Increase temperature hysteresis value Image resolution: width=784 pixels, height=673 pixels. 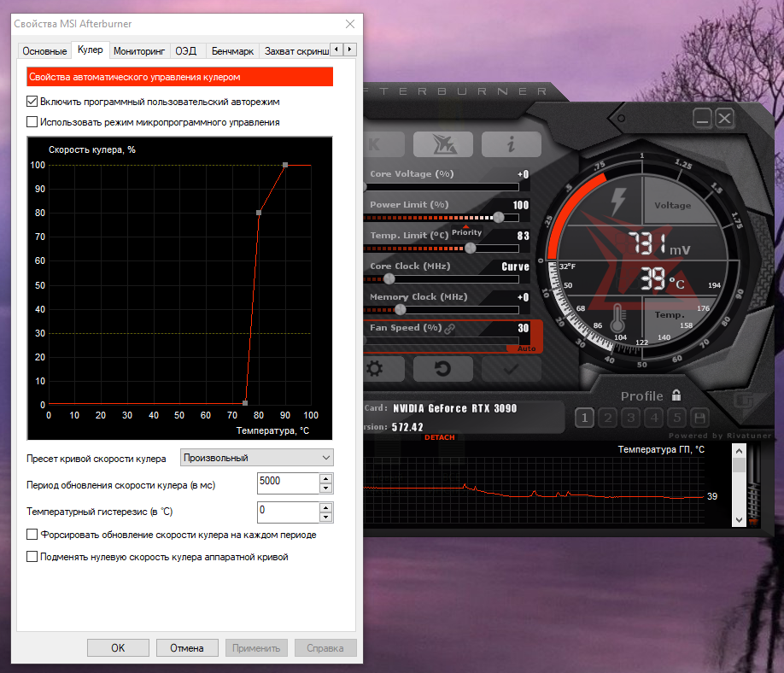point(325,507)
